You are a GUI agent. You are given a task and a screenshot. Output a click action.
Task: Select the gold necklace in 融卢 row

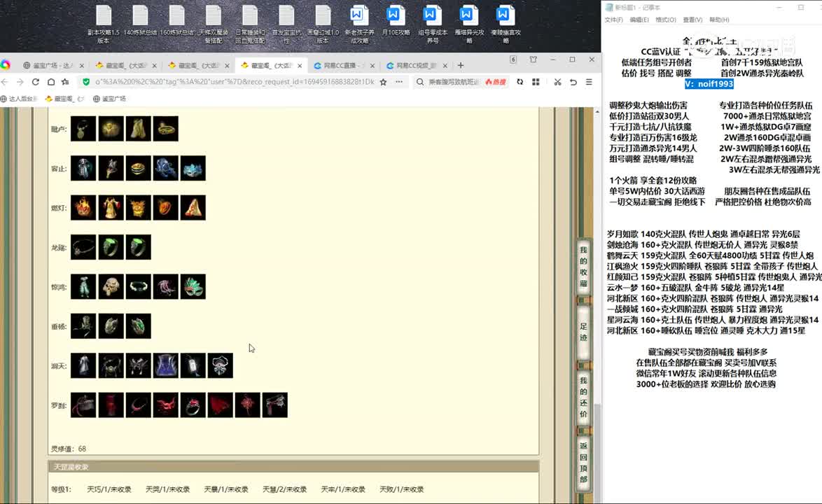[83, 129]
